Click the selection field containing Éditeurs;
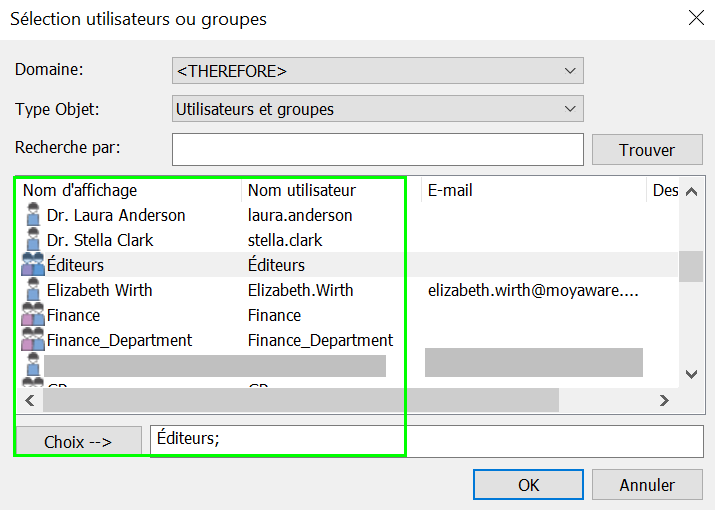The width and height of the screenshot is (715, 510). [427, 440]
